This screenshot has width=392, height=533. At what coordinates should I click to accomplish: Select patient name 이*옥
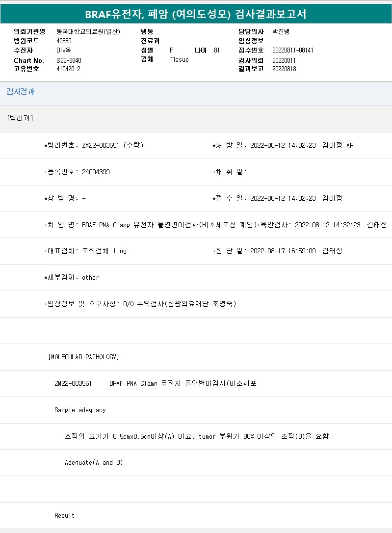coord(63,51)
